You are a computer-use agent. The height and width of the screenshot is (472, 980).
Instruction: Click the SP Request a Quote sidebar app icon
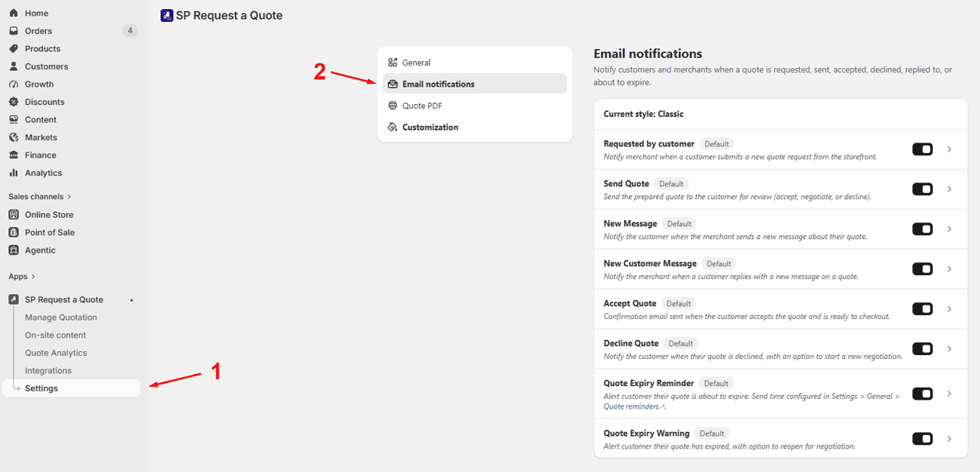coord(14,299)
